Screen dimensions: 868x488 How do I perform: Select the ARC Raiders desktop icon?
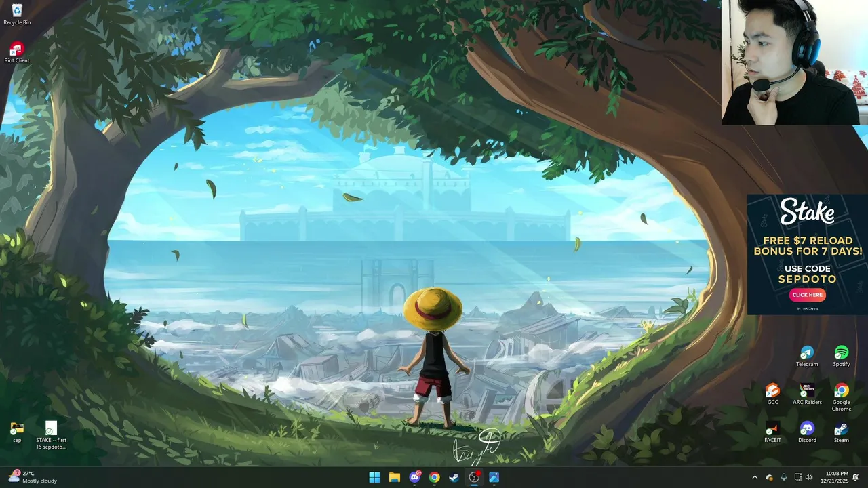(x=807, y=394)
